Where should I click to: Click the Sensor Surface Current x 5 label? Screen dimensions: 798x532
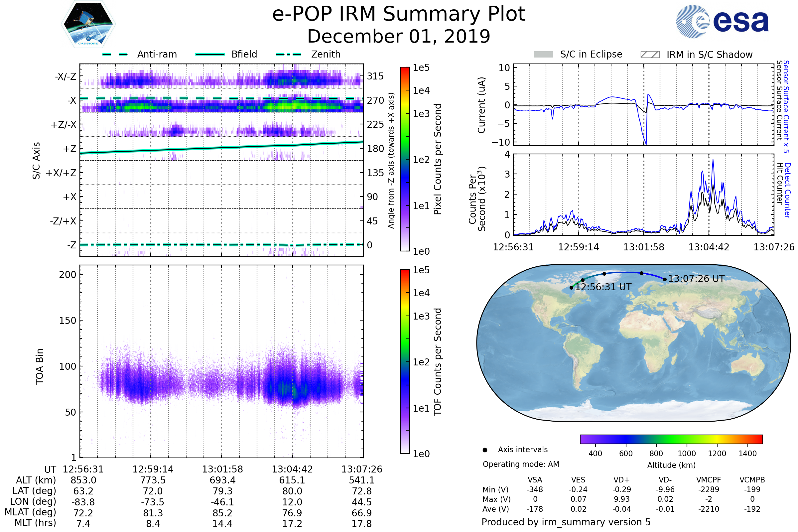[786, 106]
